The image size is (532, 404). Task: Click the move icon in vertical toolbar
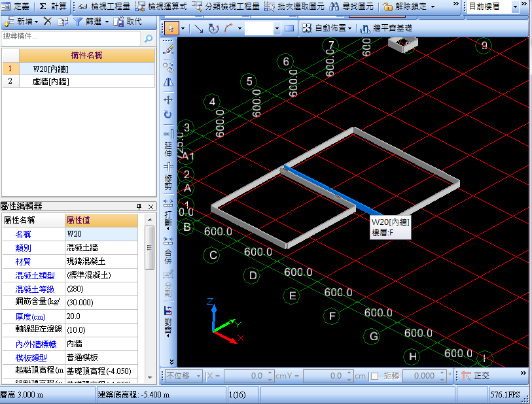[x=168, y=100]
